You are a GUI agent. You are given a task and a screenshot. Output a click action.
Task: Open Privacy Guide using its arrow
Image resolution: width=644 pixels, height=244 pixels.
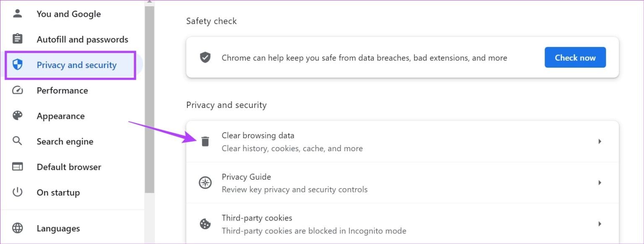point(600,183)
